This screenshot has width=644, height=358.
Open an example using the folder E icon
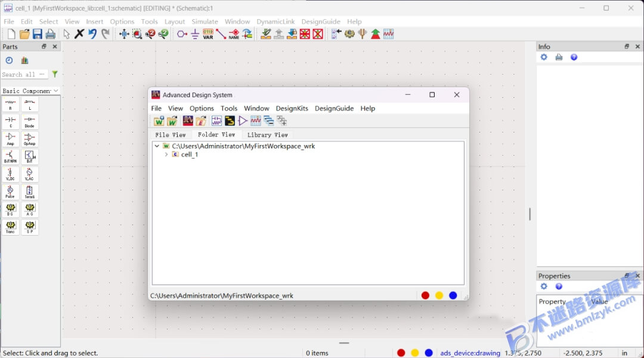coord(201,121)
